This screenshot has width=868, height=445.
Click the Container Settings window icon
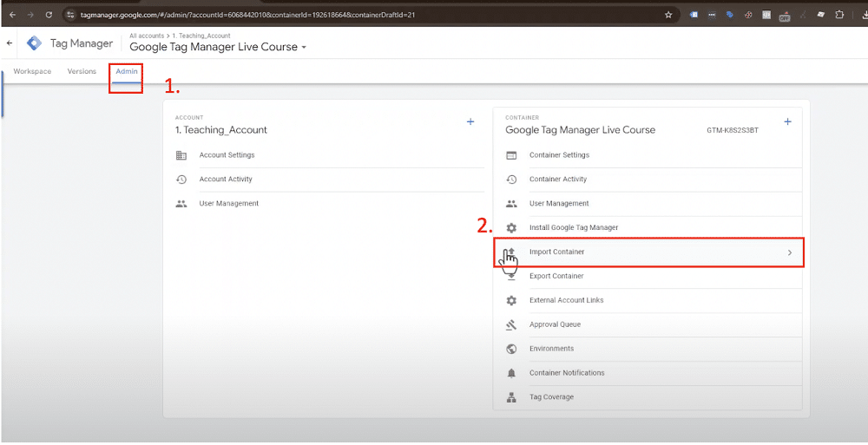click(511, 155)
